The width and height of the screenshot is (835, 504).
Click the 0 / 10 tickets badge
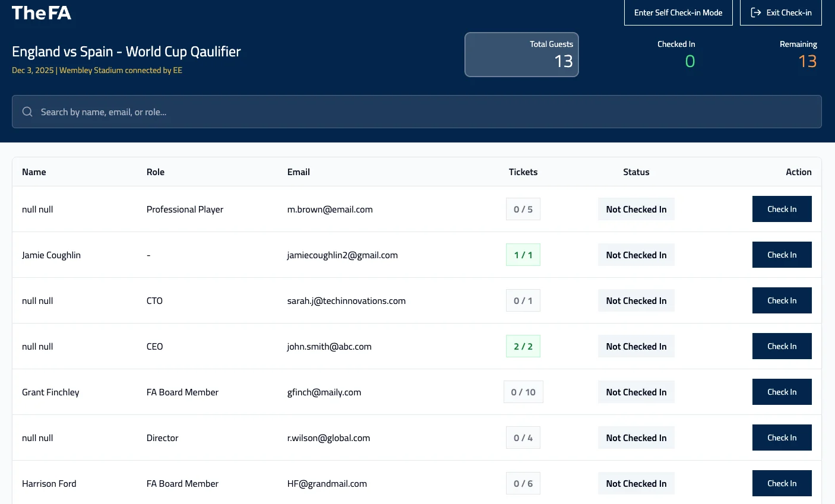click(523, 392)
